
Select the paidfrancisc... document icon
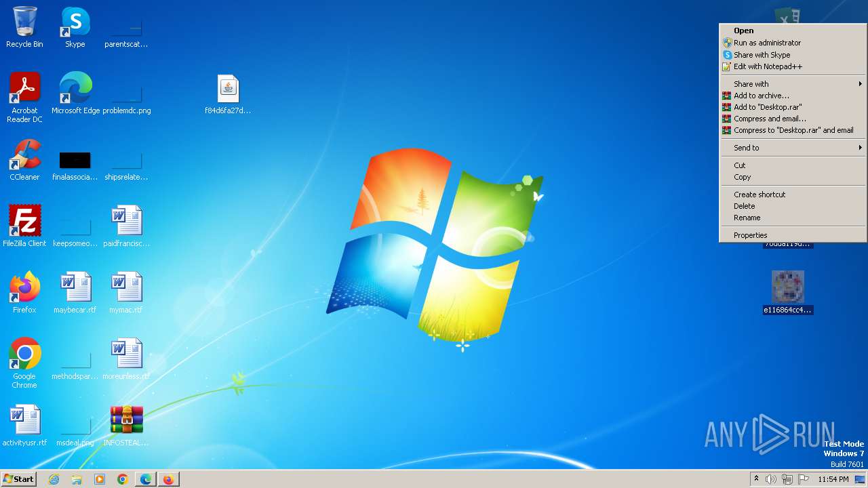click(126, 226)
